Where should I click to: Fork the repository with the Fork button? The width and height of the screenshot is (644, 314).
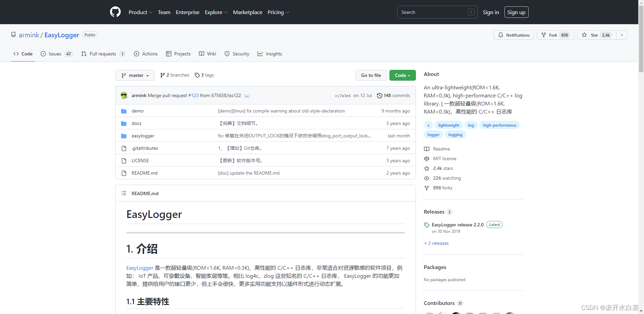pyautogui.click(x=555, y=35)
